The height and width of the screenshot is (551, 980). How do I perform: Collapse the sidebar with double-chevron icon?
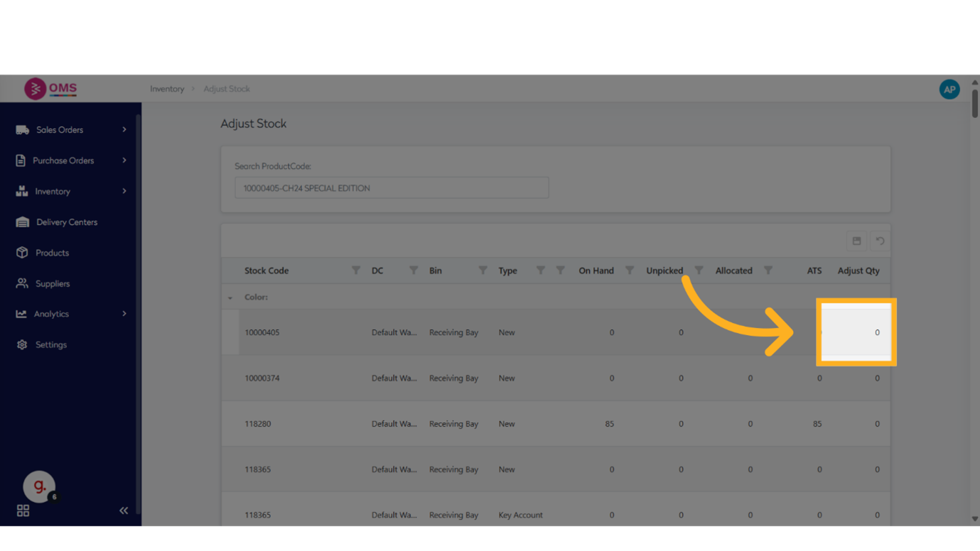124,511
